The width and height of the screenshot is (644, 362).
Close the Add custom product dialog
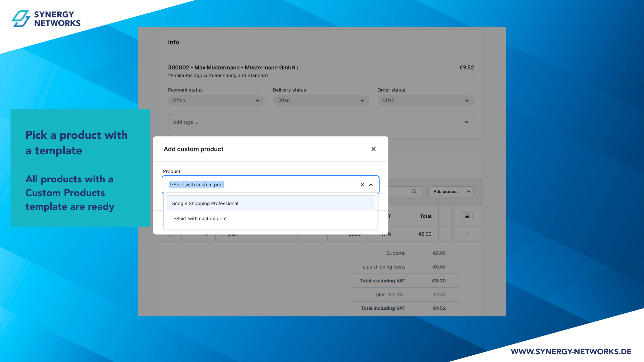click(373, 149)
